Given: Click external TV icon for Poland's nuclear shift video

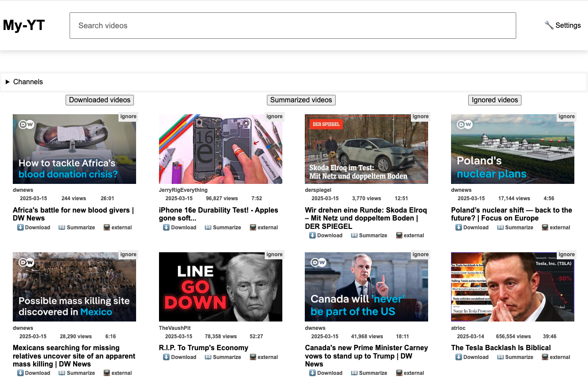Looking at the screenshot, I should click(545, 228).
